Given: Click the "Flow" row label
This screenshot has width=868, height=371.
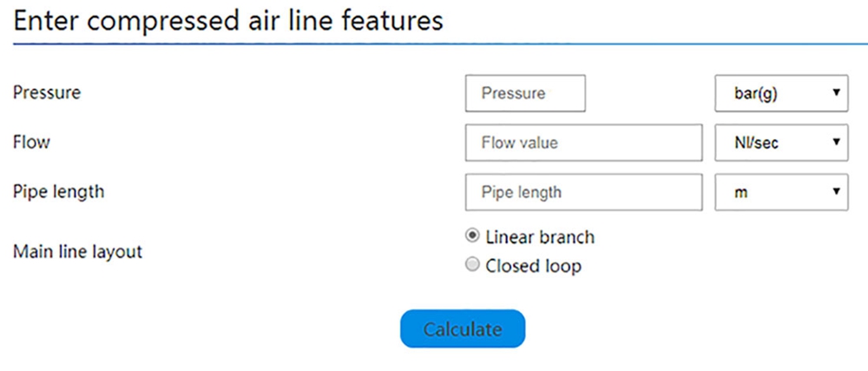Looking at the screenshot, I should pos(31,142).
